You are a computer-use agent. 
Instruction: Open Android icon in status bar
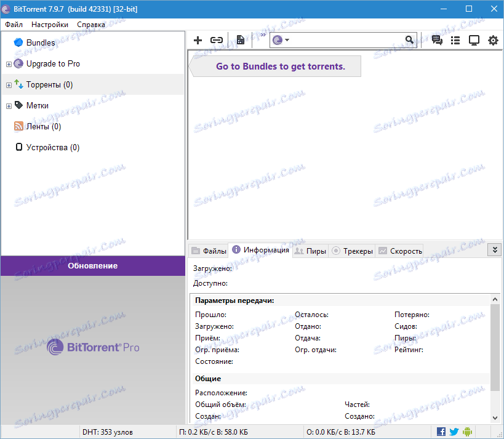467,432
